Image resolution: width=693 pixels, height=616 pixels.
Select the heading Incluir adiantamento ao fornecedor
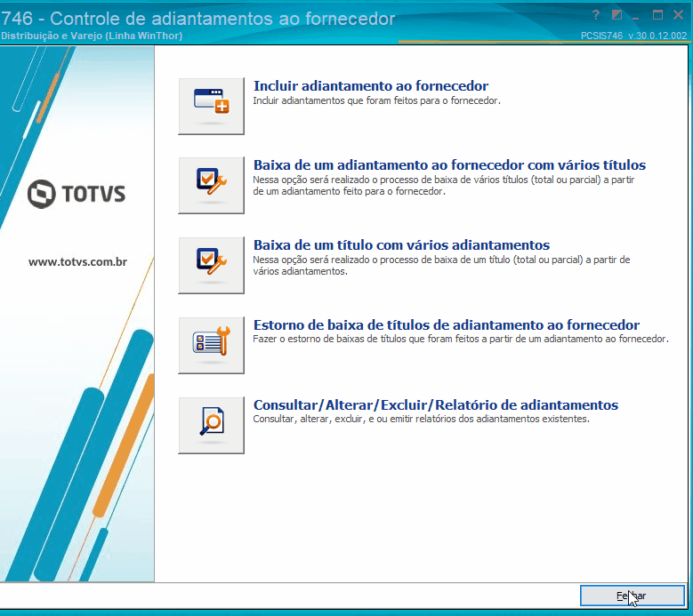pyautogui.click(x=371, y=85)
